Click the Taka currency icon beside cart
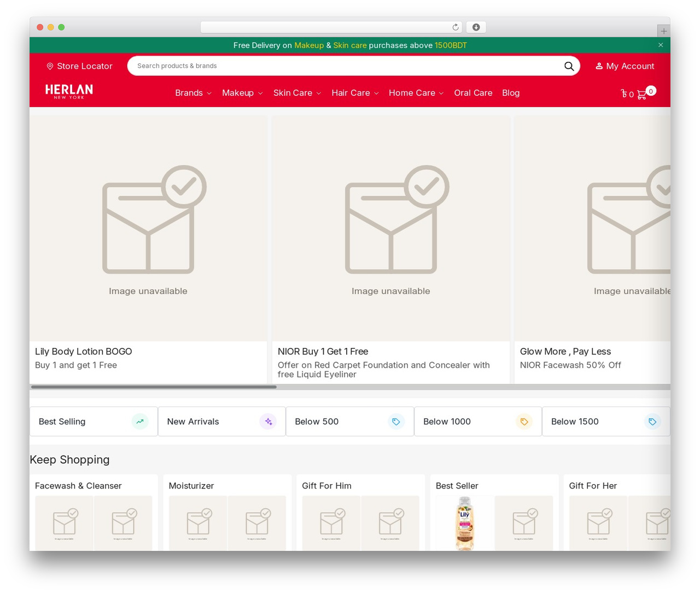Viewport: 700px width, 593px height. [624, 94]
